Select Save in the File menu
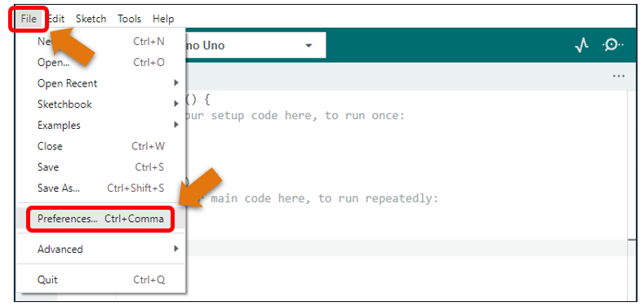 pyautogui.click(x=101, y=167)
